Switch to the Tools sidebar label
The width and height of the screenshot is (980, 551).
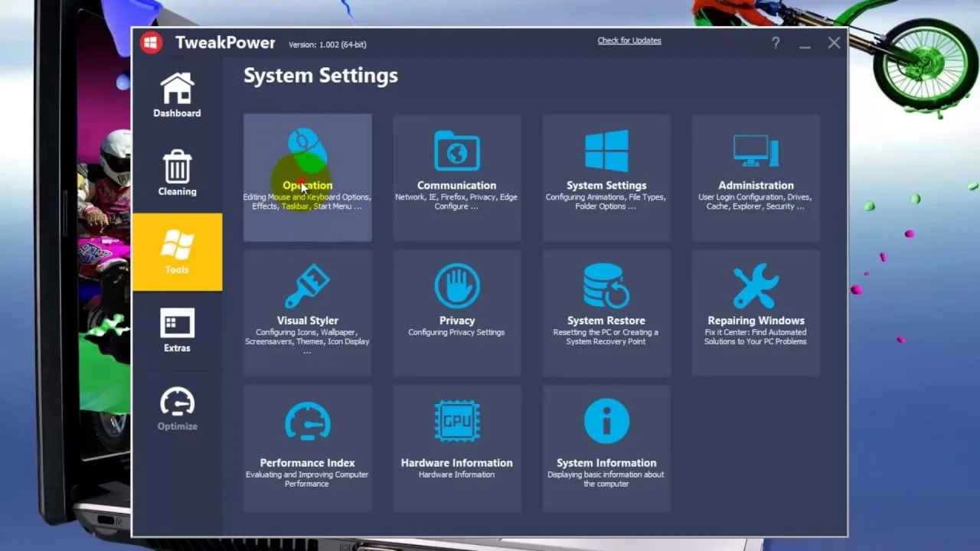(x=177, y=269)
